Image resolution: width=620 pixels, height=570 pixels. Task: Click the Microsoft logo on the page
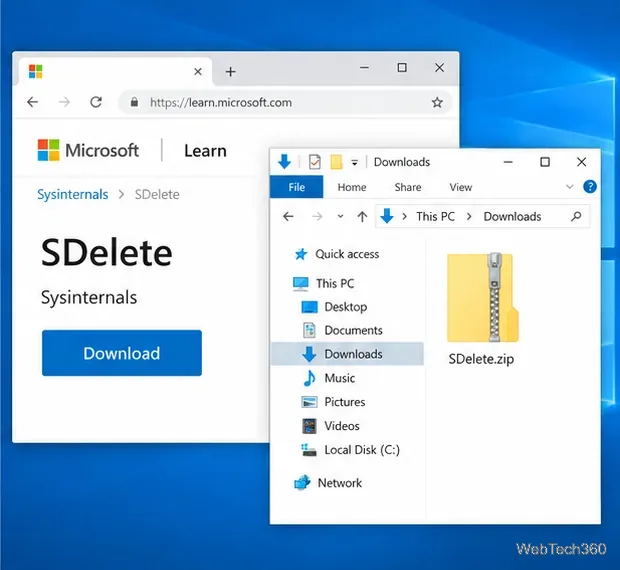pyautogui.click(x=88, y=150)
